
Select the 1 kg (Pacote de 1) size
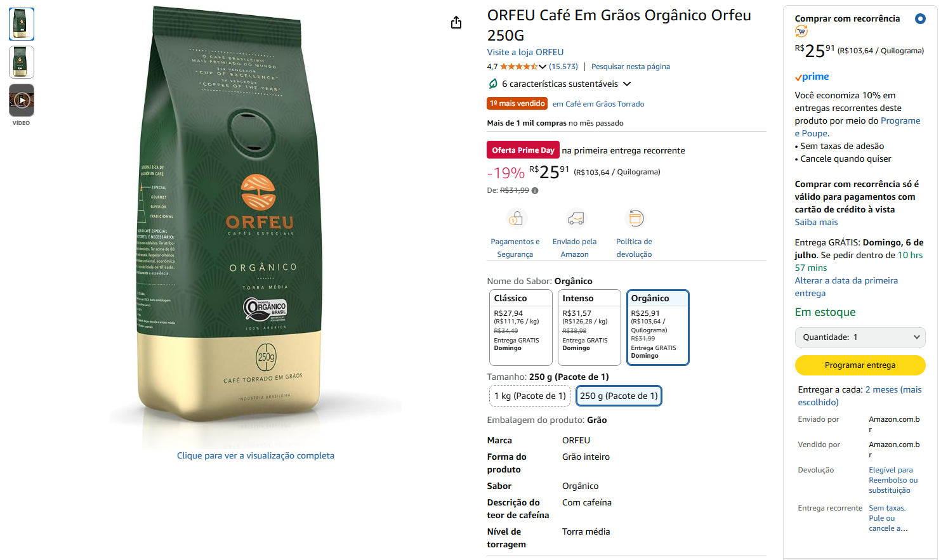pos(530,396)
